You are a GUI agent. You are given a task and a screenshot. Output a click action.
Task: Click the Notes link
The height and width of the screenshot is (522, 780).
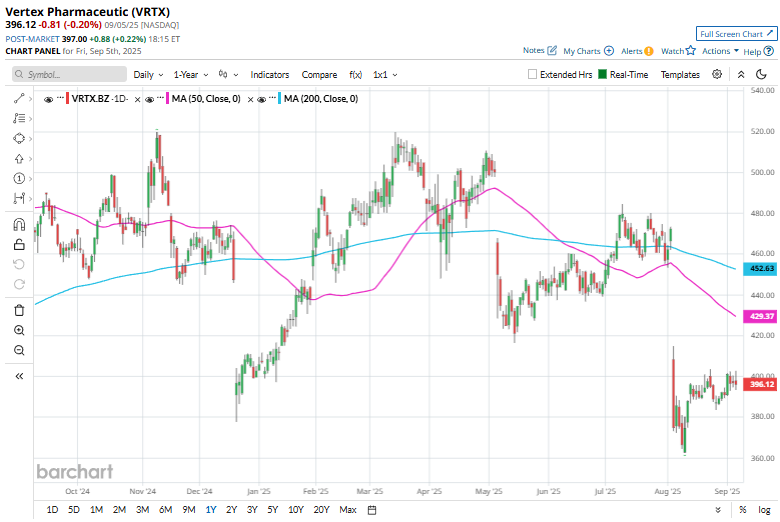533,50
